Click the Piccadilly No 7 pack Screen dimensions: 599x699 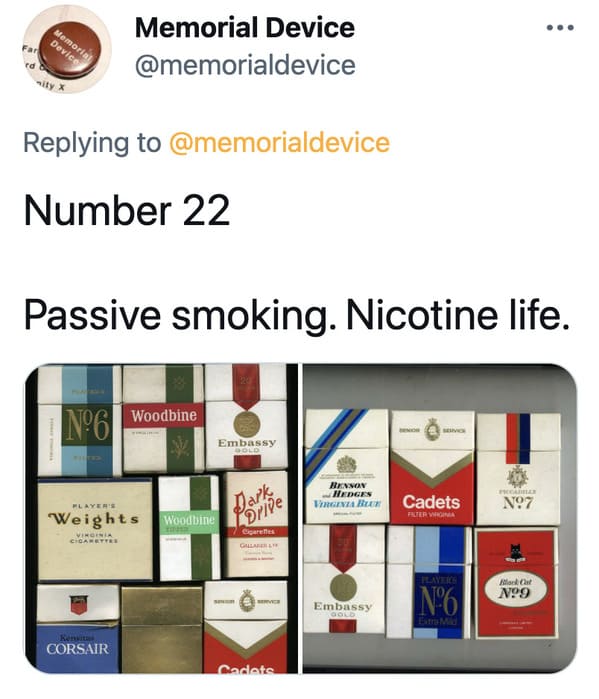tap(518, 469)
